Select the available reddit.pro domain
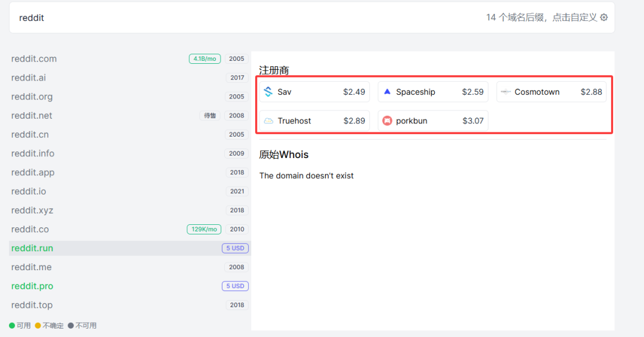Viewport: 644px width, 337px height. point(130,286)
